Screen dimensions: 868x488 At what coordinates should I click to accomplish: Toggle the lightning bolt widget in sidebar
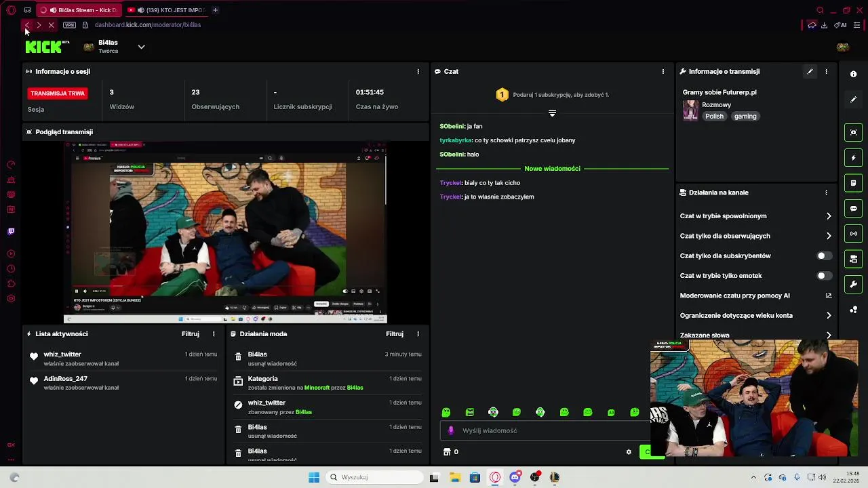[854, 158]
